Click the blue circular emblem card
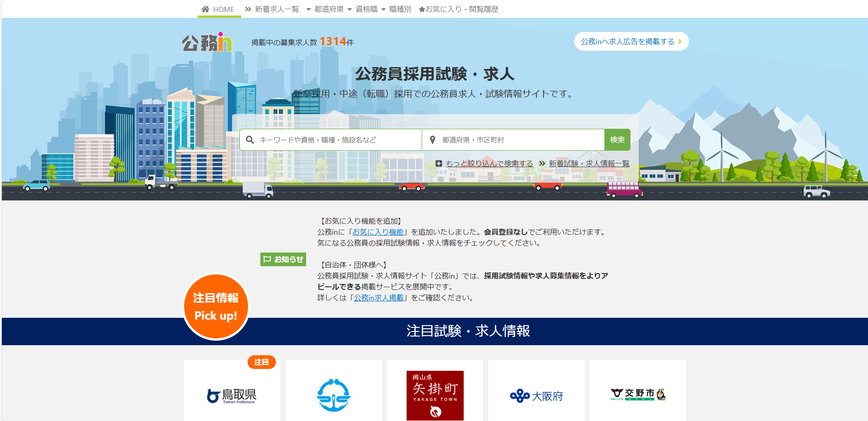This screenshot has width=868, height=421. pyautogui.click(x=333, y=395)
